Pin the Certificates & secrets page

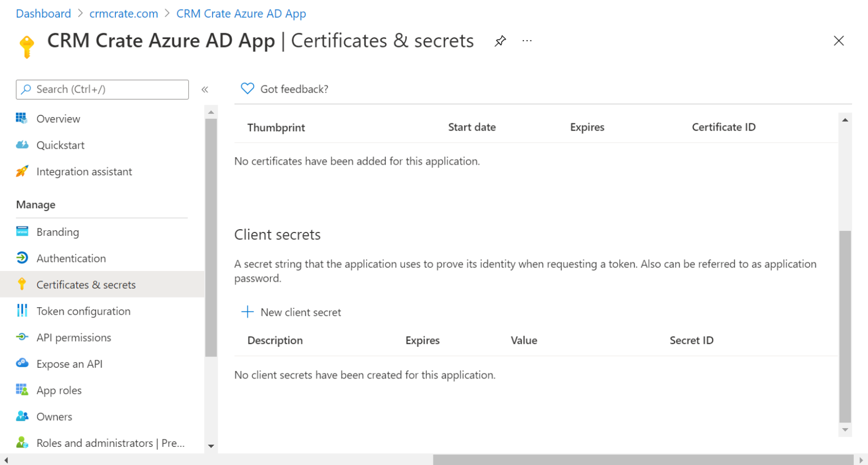tap(500, 40)
